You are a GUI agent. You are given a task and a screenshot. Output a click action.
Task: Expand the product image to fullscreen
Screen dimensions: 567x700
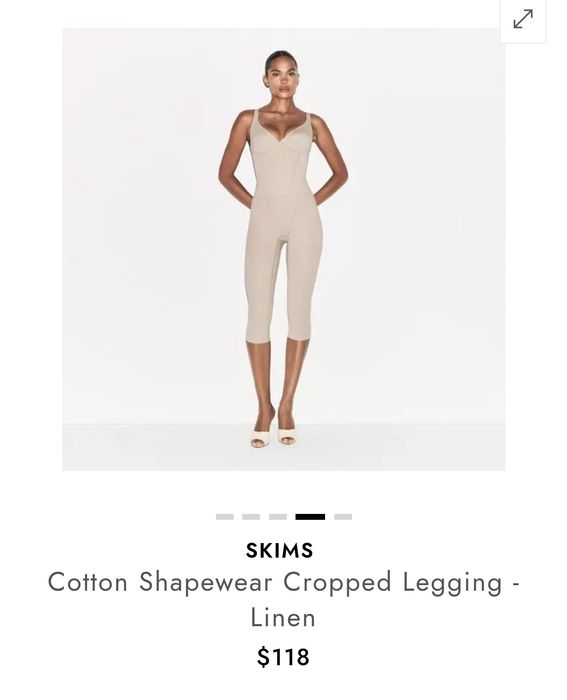pos(523,20)
